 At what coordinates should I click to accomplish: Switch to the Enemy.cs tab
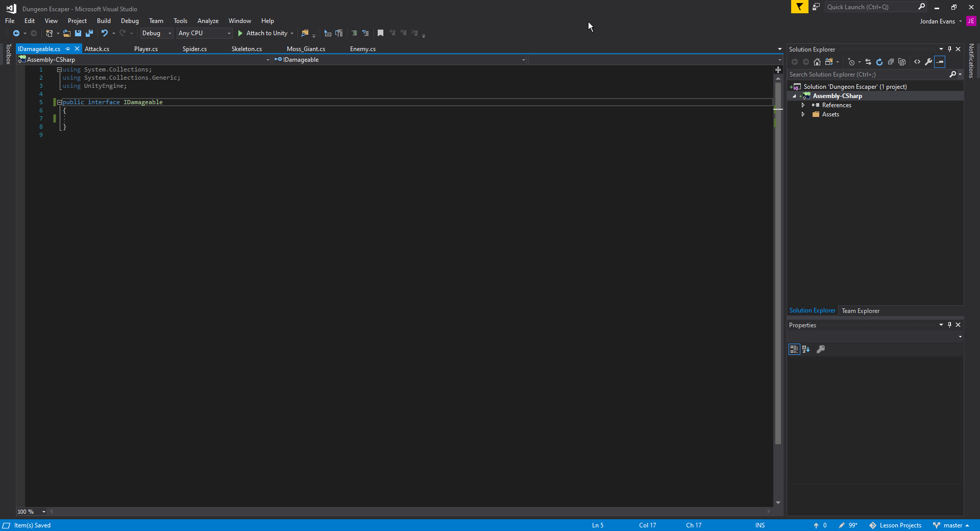pos(362,49)
